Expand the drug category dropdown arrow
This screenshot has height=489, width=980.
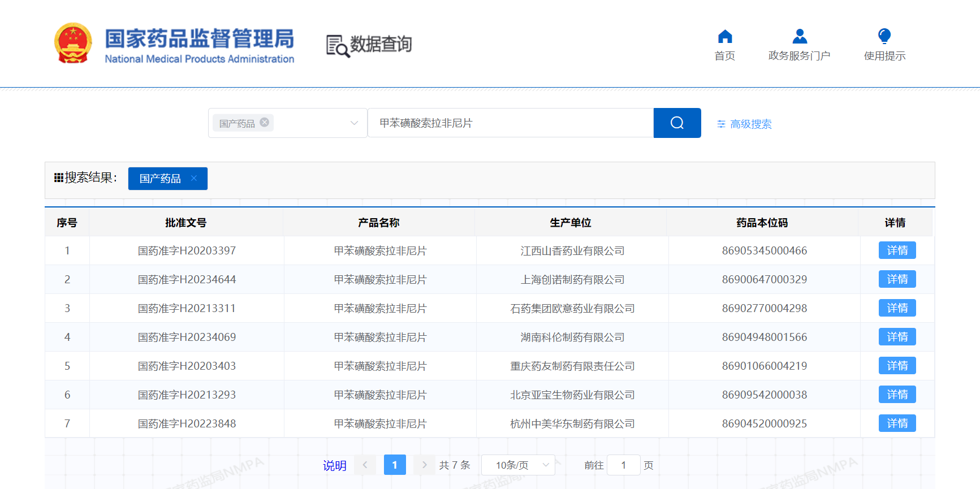pos(354,123)
